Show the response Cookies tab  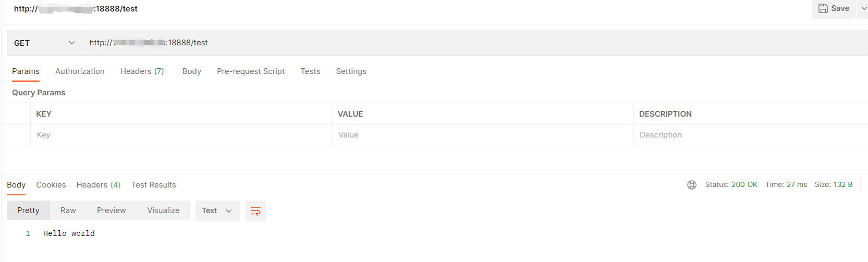[51, 185]
